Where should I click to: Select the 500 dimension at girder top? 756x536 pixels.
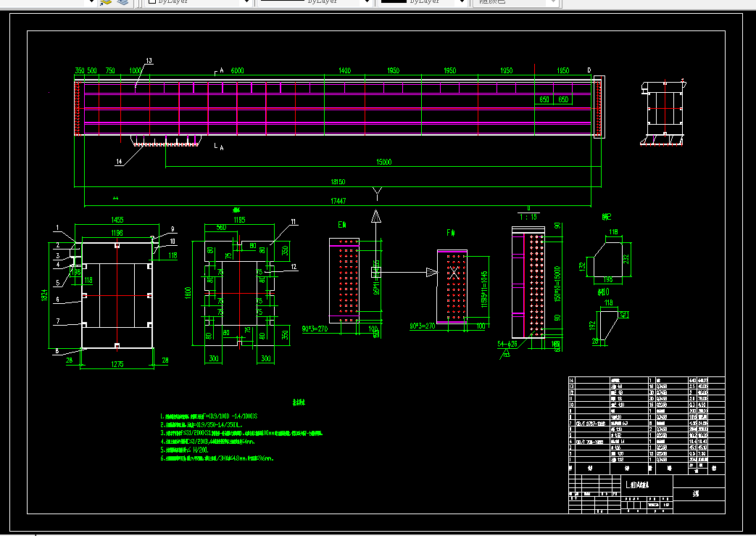pos(91,70)
